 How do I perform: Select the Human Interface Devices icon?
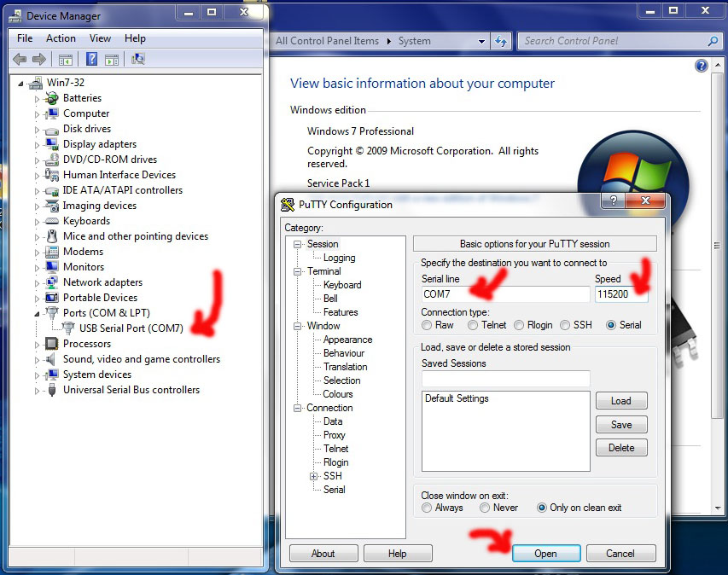point(52,175)
